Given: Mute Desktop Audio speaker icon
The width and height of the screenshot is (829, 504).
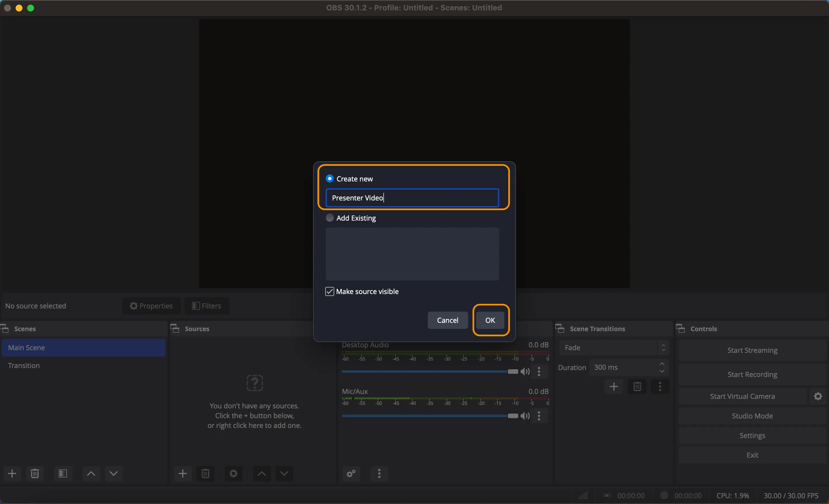Looking at the screenshot, I should click(526, 372).
